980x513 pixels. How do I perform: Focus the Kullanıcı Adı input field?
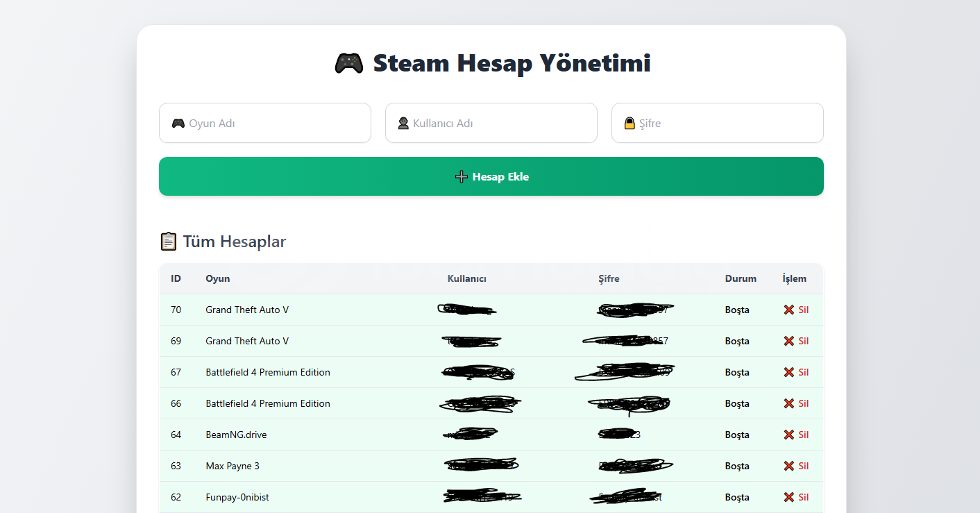[x=491, y=123]
